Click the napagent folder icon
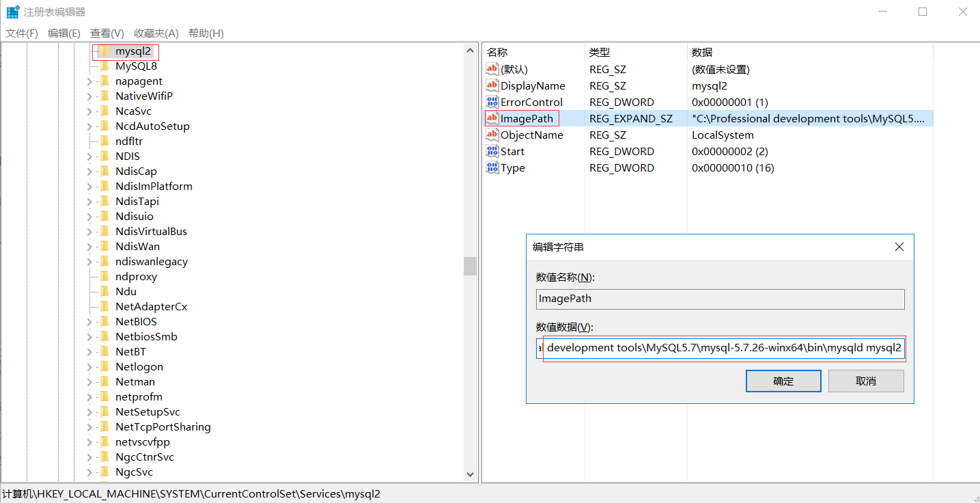The height and width of the screenshot is (503, 980). point(104,81)
